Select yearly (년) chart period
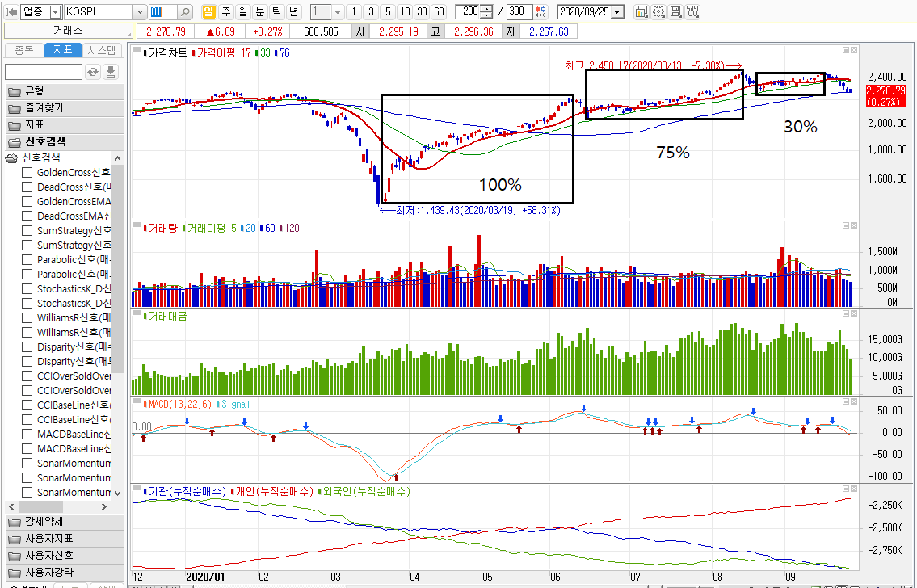 (x=294, y=11)
